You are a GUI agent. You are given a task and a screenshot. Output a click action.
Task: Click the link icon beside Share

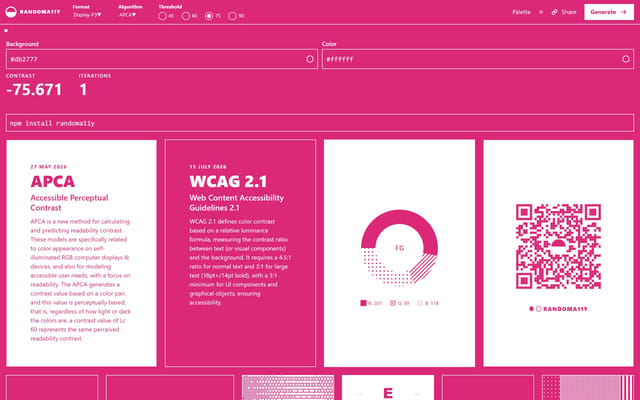tap(554, 12)
